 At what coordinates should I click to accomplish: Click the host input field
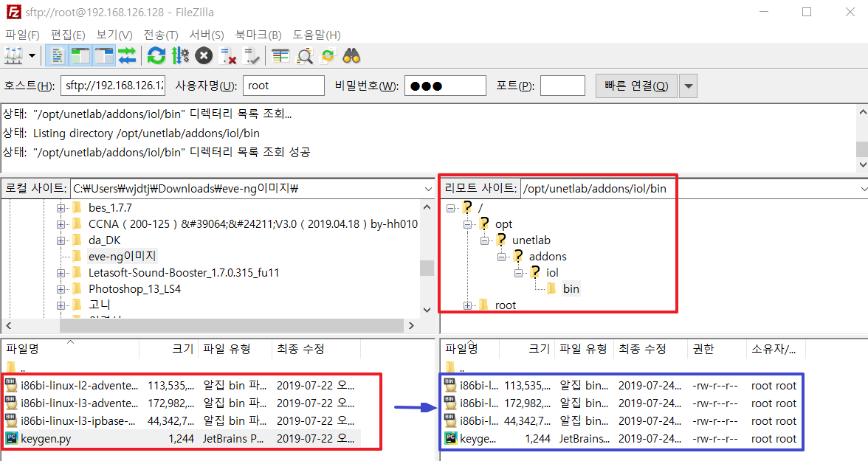click(x=113, y=86)
